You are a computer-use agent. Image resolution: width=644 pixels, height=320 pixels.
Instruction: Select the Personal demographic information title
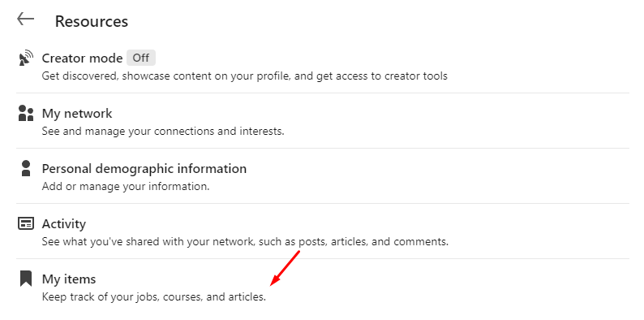pos(144,169)
